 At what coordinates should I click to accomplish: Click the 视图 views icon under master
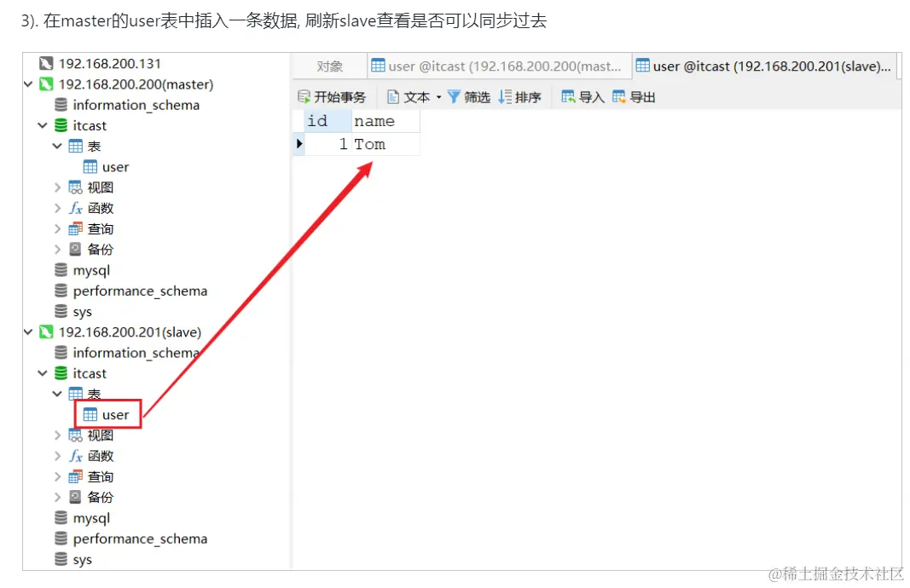pyautogui.click(x=75, y=187)
